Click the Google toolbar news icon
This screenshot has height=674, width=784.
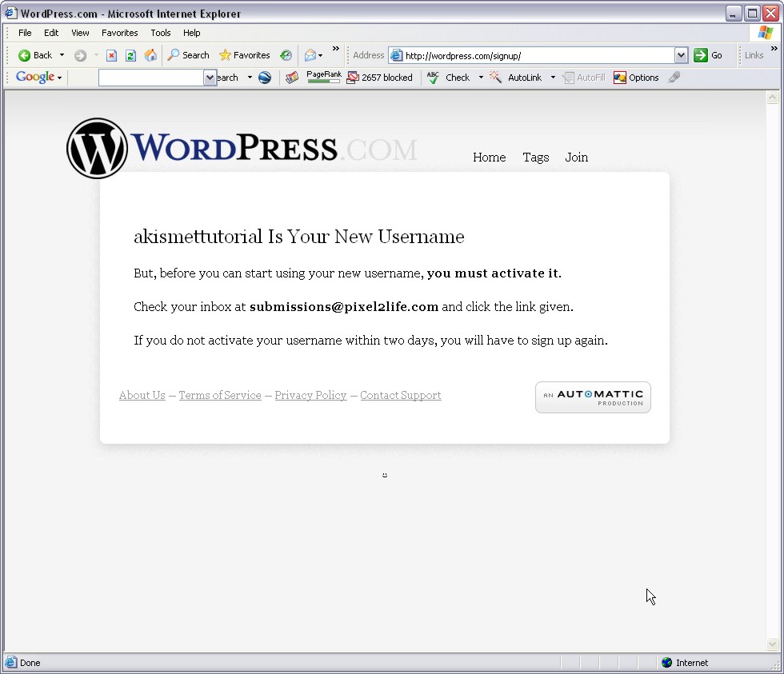coord(292,78)
